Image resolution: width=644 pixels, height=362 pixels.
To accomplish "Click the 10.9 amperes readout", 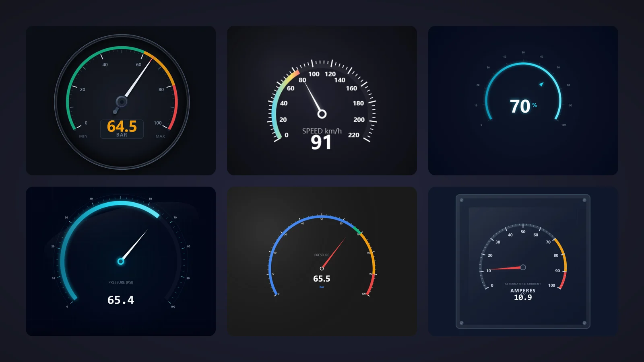I will click(523, 297).
